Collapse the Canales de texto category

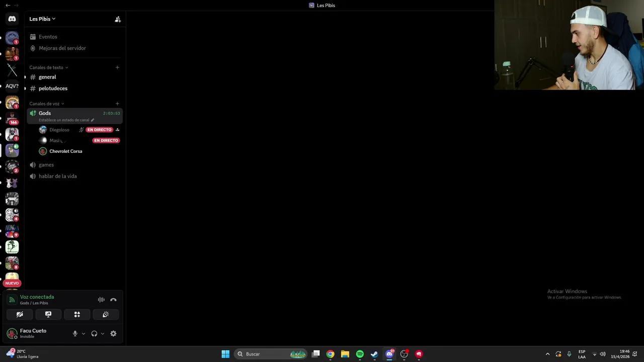pyautogui.click(x=48, y=67)
